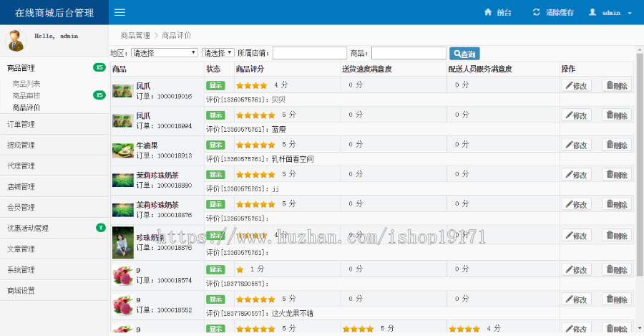The image size is (644, 336).
Task: Click the single star rating on order 1000018574
Action: point(240,270)
